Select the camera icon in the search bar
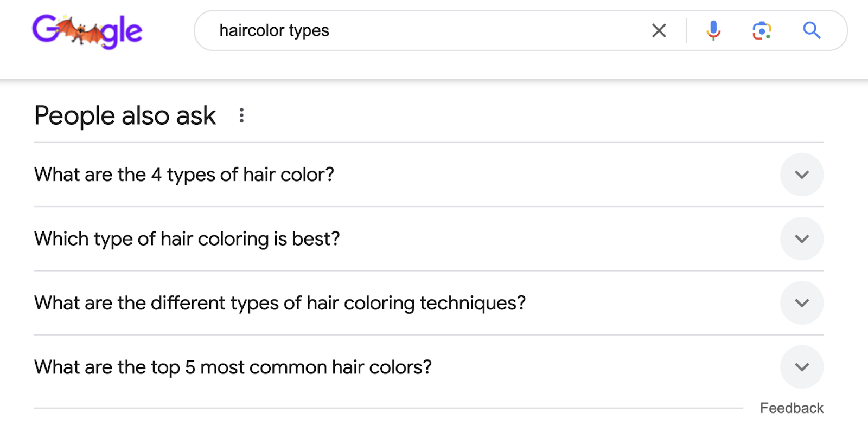Screen dimensions: 868x445 click(761, 30)
